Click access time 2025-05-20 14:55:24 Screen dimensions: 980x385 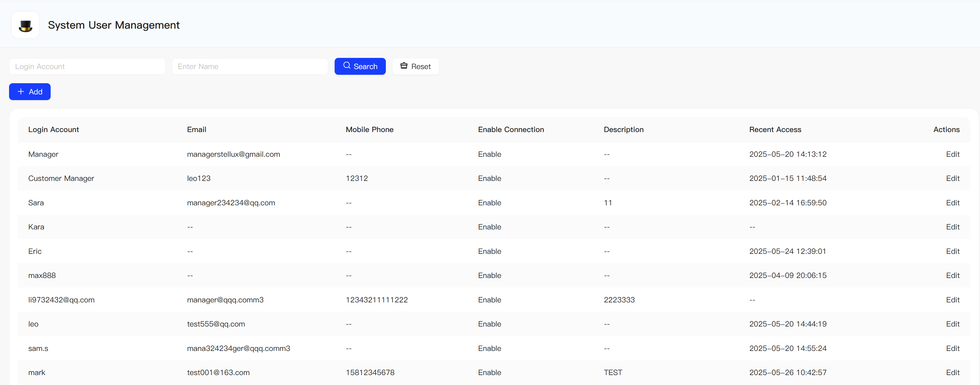788,348
